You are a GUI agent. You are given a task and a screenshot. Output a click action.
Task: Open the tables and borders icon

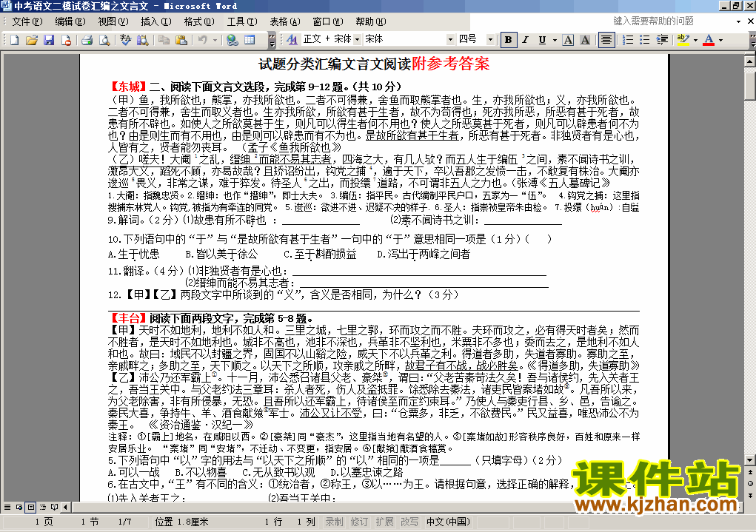tap(250, 40)
